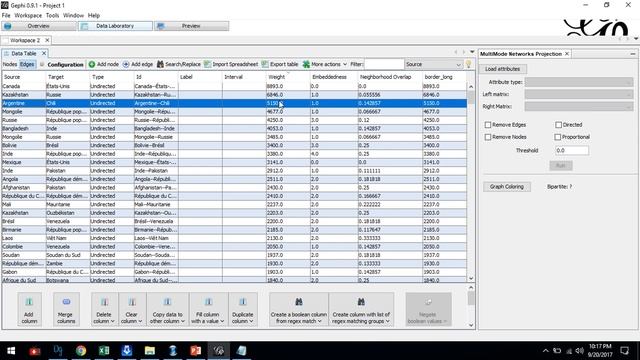Image resolution: width=640 pixels, height=360 pixels.
Task: Select the Canada row source cell
Action: coord(24,86)
